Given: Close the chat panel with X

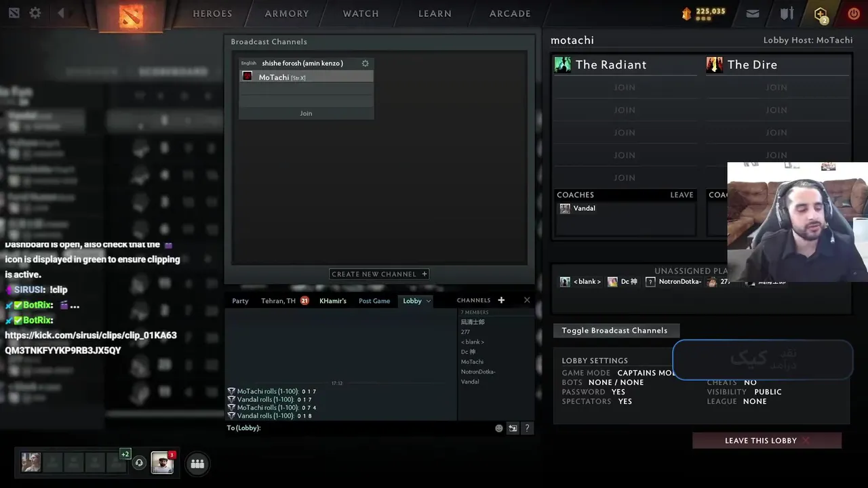Looking at the screenshot, I should [x=527, y=300].
